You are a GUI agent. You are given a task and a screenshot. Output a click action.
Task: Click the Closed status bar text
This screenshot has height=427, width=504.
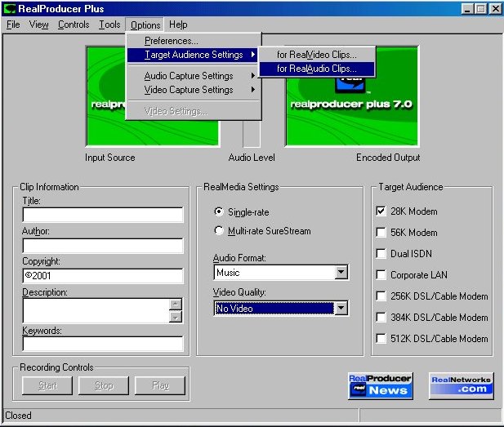(18, 416)
